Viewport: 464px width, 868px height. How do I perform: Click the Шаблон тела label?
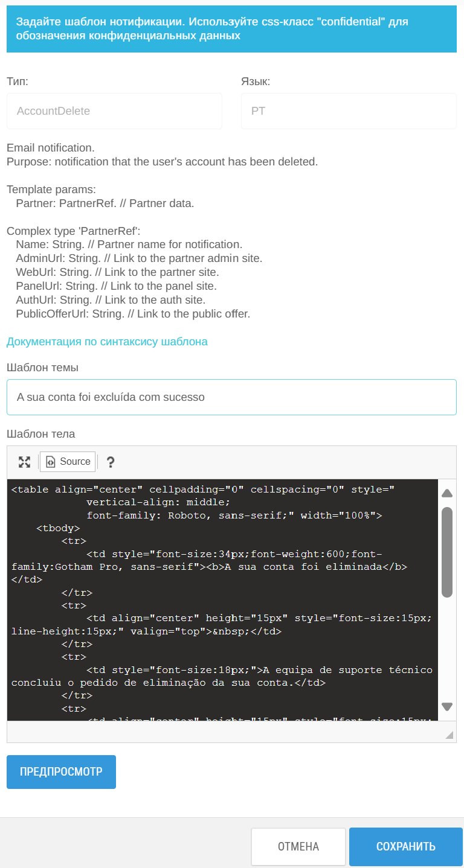tap(40, 434)
